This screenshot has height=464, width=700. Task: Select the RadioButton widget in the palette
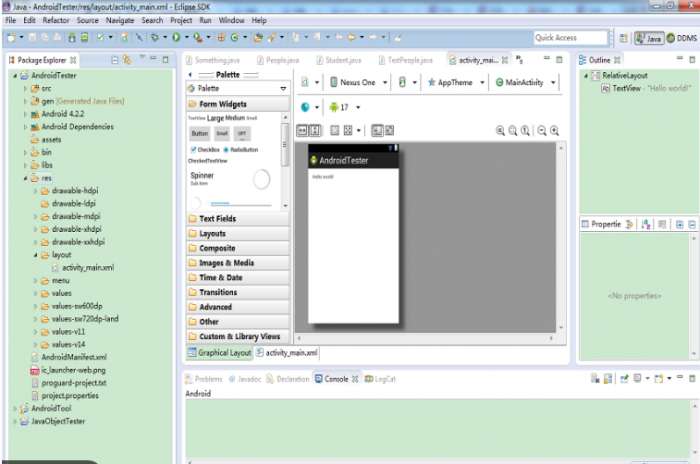(241, 150)
